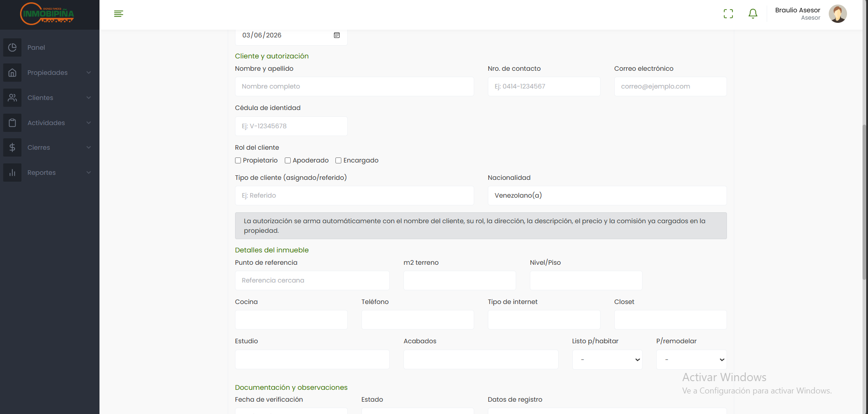The height and width of the screenshot is (414, 868).
Task: Click the 'Fecha de verificación' label
Action: pos(269,399)
